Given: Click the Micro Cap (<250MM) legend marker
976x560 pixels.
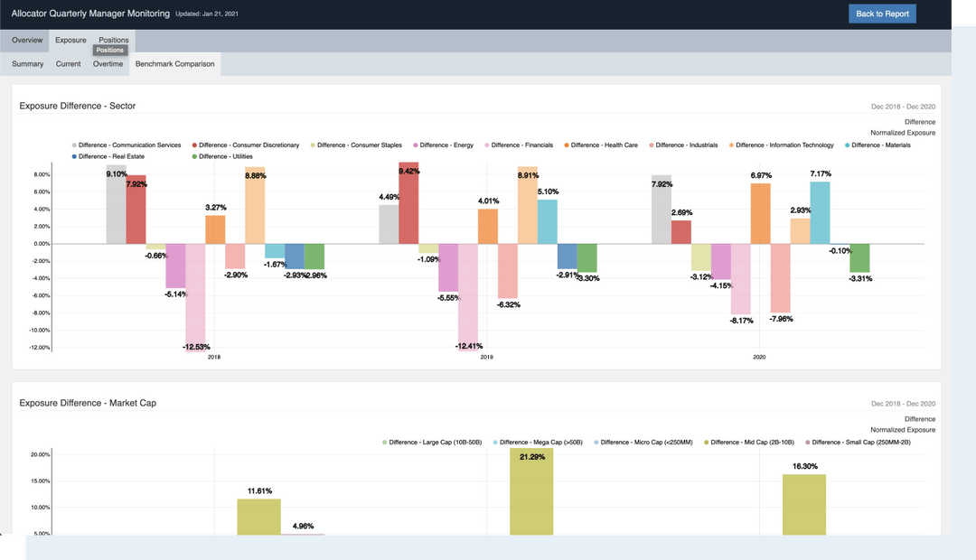Looking at the screenshot, I should [597, 442].
